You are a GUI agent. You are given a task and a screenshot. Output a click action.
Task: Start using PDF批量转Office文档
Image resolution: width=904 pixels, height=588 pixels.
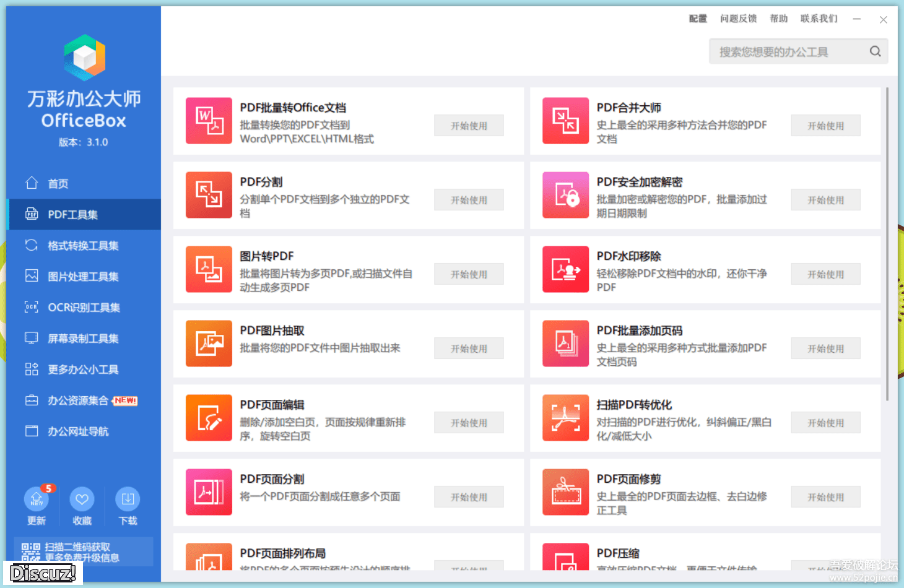pyautogui.click(x=469, y=126)
